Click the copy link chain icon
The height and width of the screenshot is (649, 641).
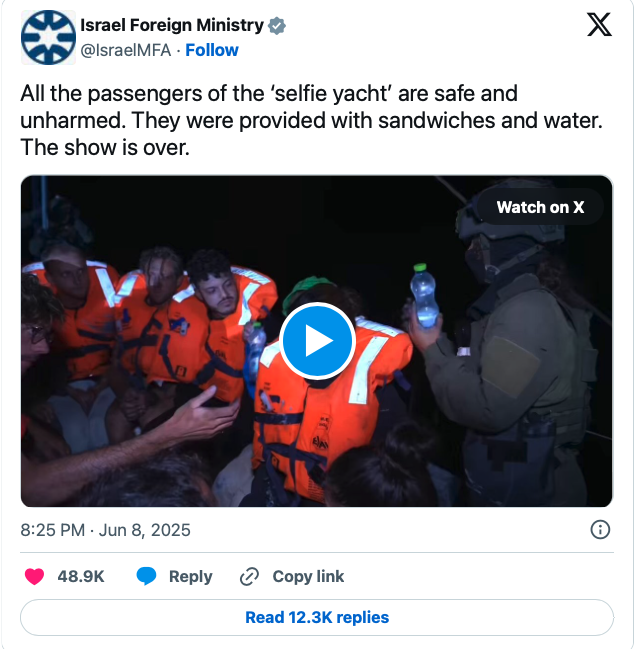250,576
